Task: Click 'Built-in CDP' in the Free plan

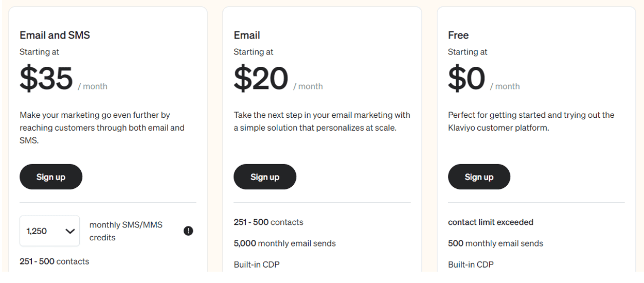Action: (471, 265)
